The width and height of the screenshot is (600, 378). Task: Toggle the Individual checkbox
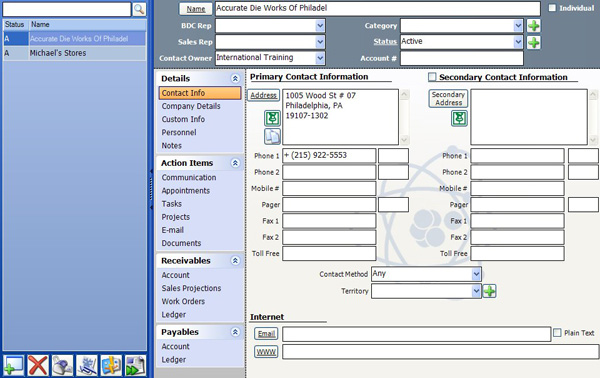pyautogui.click(x=552, y=8)
